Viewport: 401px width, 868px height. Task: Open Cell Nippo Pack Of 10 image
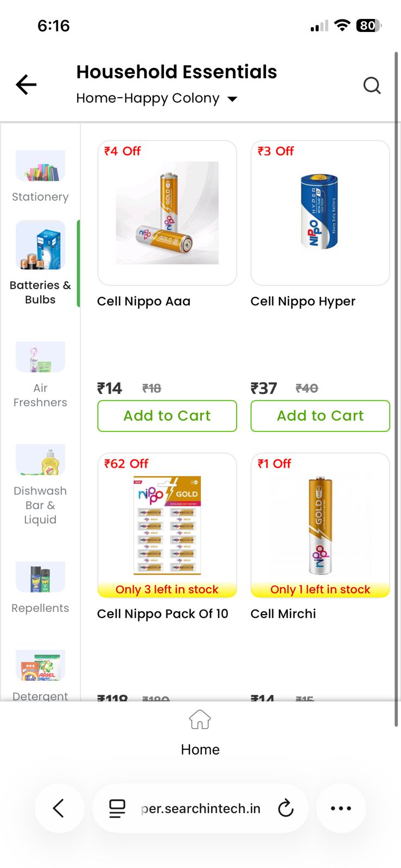click(167, 525)
